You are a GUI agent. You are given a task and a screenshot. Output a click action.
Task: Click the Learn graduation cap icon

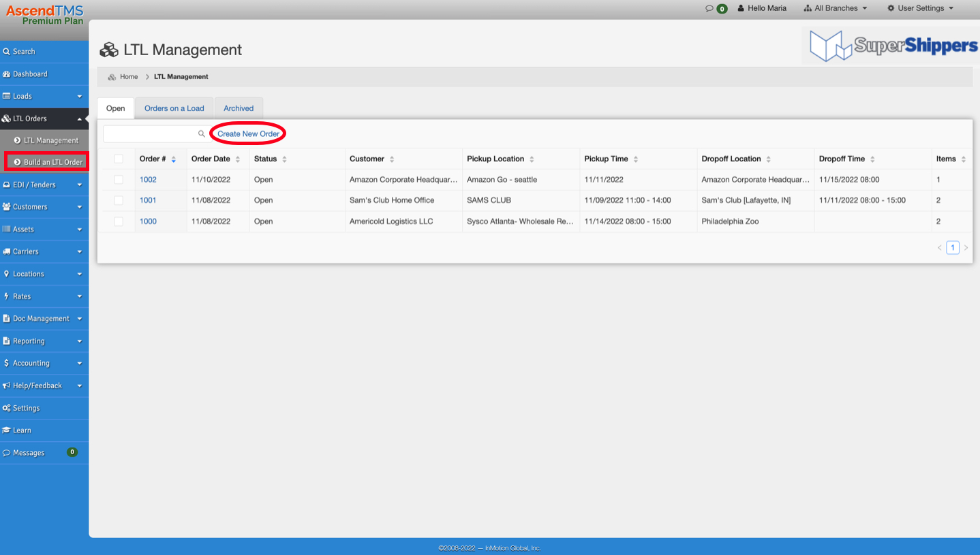[6, 430]
